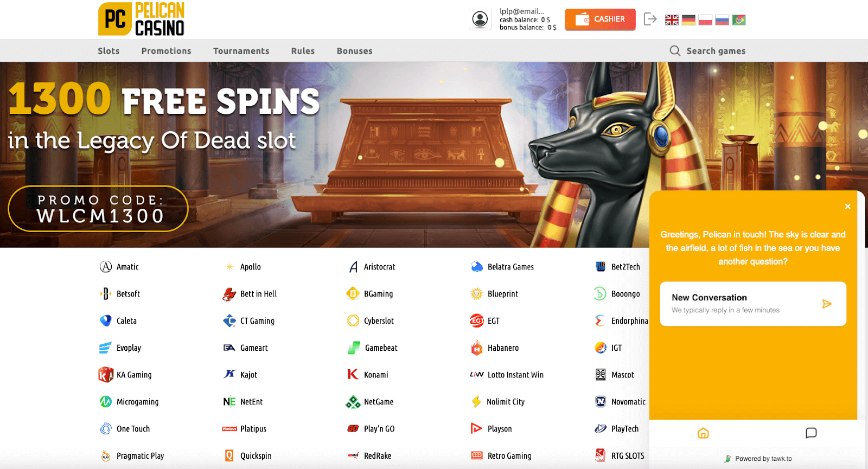
Task: Select the German flag language icon
Action: click(688, 20)
